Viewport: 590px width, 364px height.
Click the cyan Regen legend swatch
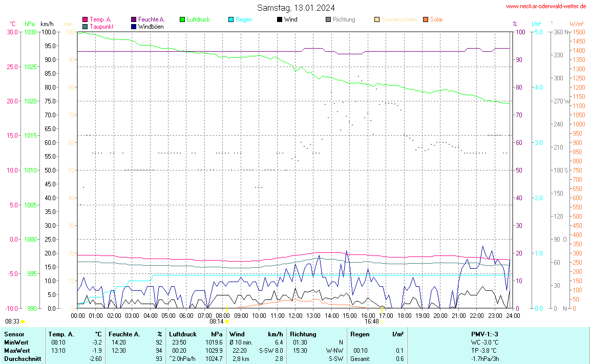pyautogui.click(x=231, y=19)
